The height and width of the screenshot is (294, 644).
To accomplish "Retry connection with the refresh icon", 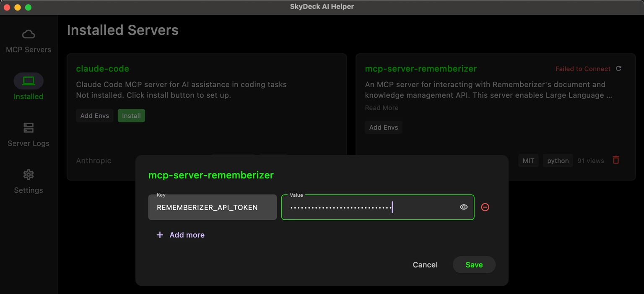I will pyautogui.click(x=618, y=68).
